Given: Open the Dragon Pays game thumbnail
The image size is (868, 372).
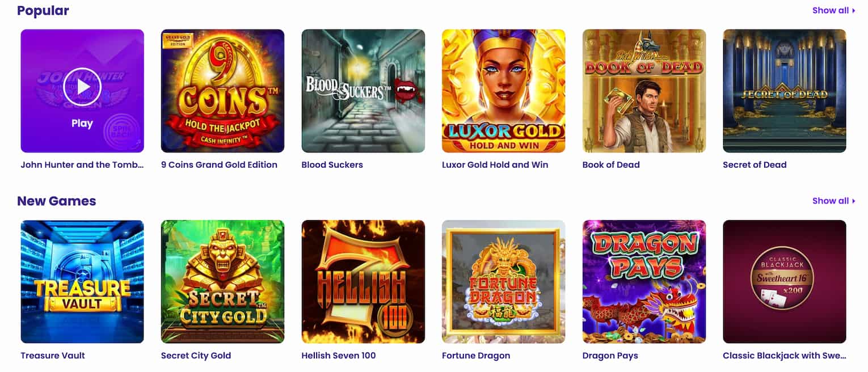Looking at the screenshot, I should click(x=644, y=282).
